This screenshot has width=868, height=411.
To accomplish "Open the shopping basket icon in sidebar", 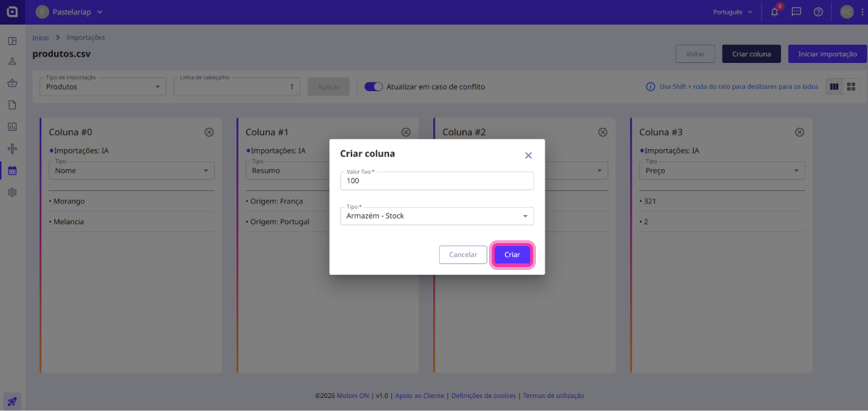I will [12, 83].
